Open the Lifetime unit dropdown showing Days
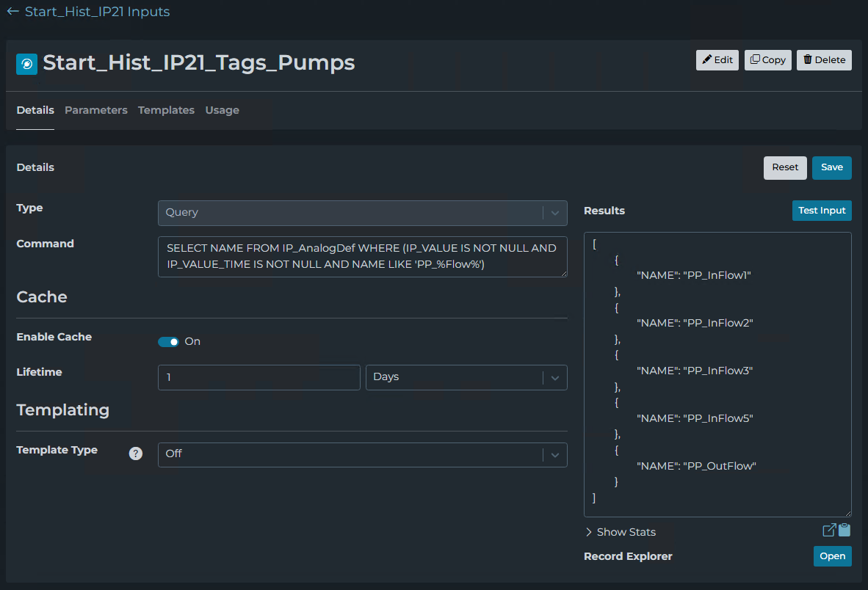 (466, 377)
